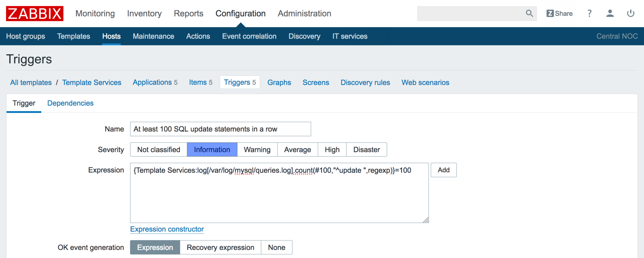Open the Administration menu

click(304, 13)
